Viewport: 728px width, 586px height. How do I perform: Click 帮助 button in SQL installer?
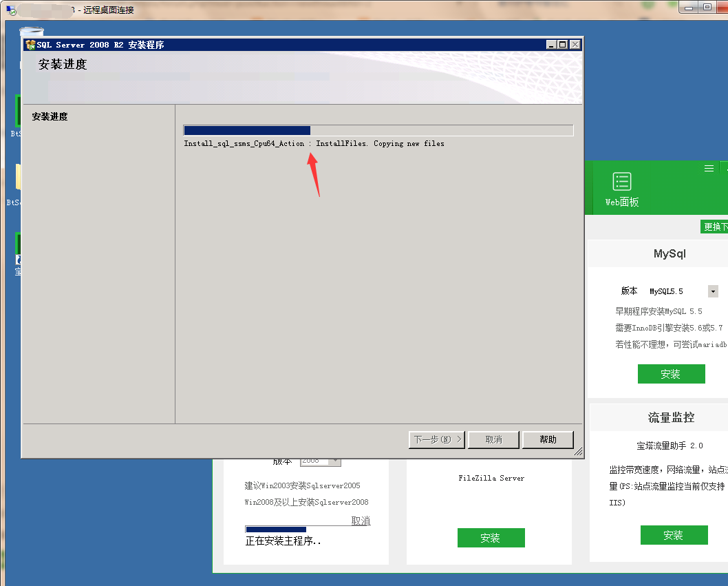tap(548, 439)
